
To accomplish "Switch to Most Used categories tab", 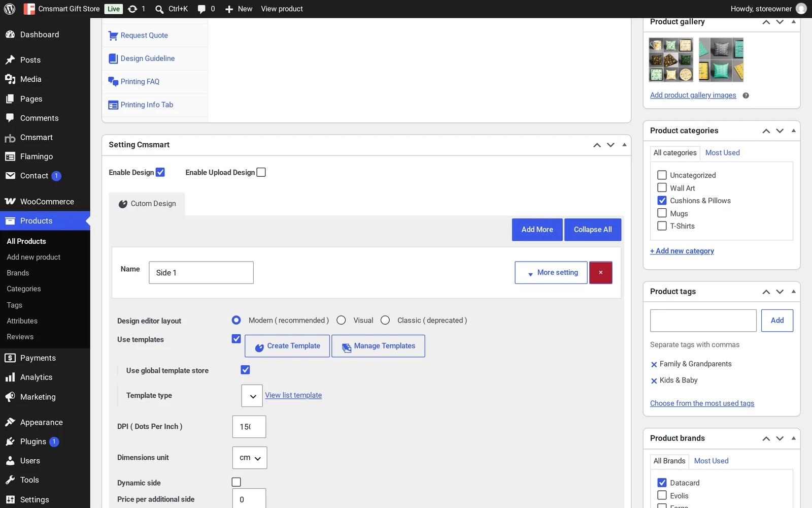I will [x=722, y=153].
